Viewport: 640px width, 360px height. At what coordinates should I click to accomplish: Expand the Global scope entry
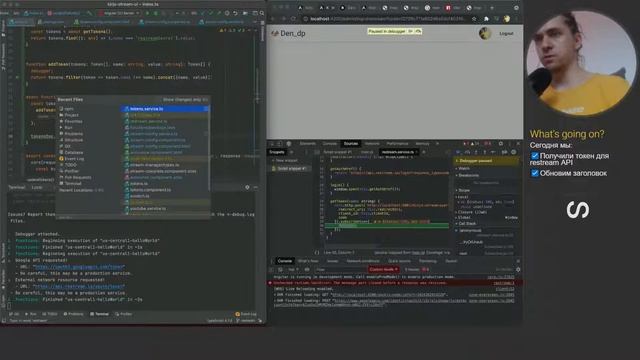pyautogui.click(x=464, y=218)
